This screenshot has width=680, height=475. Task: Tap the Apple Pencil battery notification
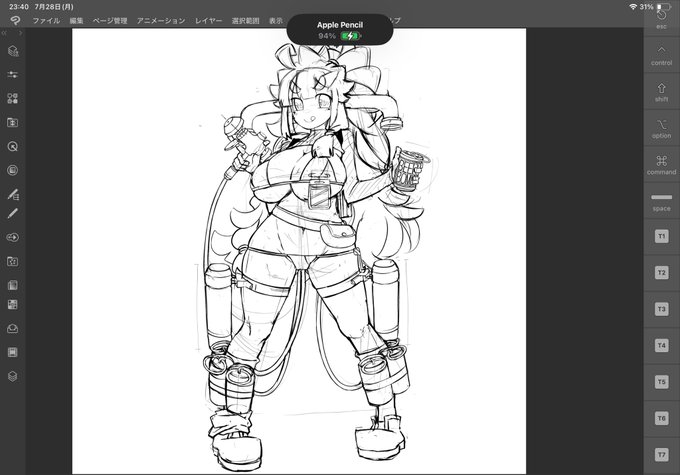340,29
